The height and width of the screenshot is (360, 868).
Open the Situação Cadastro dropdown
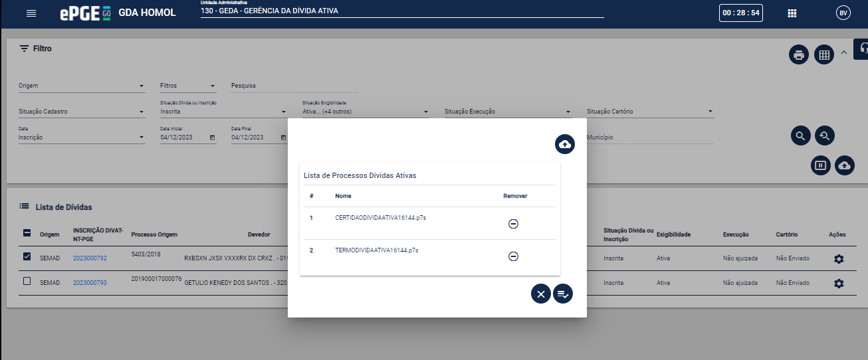[81, 112]
